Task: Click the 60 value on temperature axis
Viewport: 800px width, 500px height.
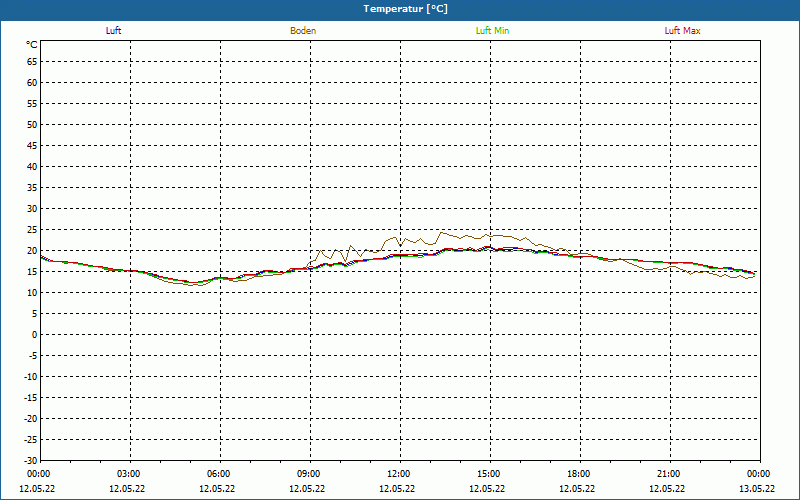Action: pyautogui.click(x=32, y=83)
